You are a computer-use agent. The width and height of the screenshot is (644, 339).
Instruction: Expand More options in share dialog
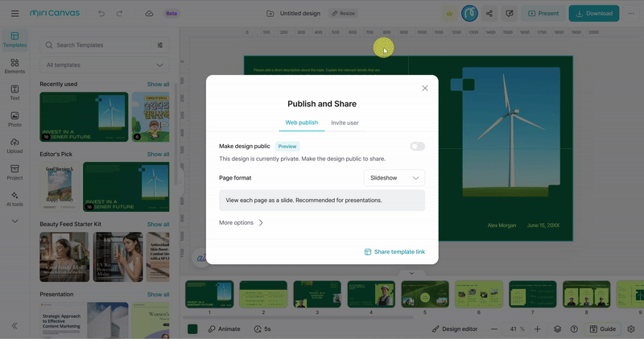[x=242, y=222]
